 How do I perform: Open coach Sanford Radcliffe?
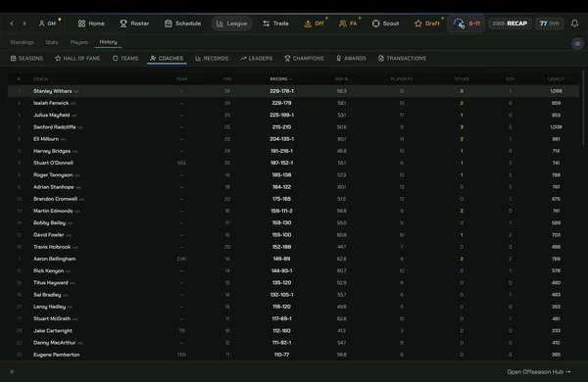(54, 127)
